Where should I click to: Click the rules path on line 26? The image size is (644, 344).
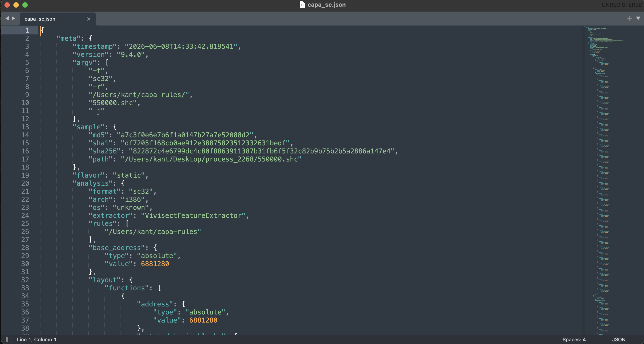[x=153, y=232]
